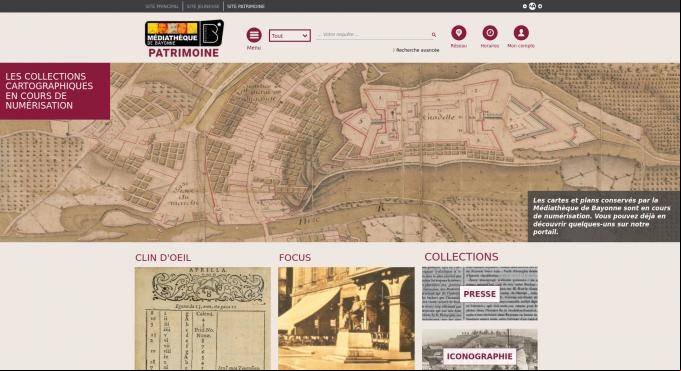The image size is (681, 371).
Task: Switch to Site Principal tab
Action: (162, 6)
